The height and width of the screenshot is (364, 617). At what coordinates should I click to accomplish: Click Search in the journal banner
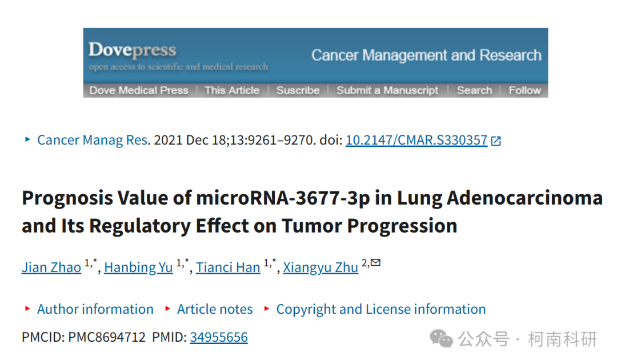(x=475, y=90)
